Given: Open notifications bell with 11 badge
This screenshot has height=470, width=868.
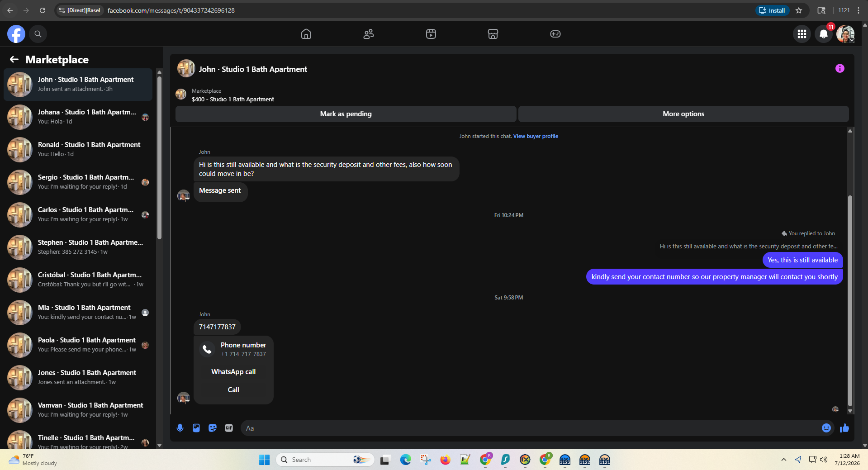Looking at the screenshot, I should click(824, 34).
